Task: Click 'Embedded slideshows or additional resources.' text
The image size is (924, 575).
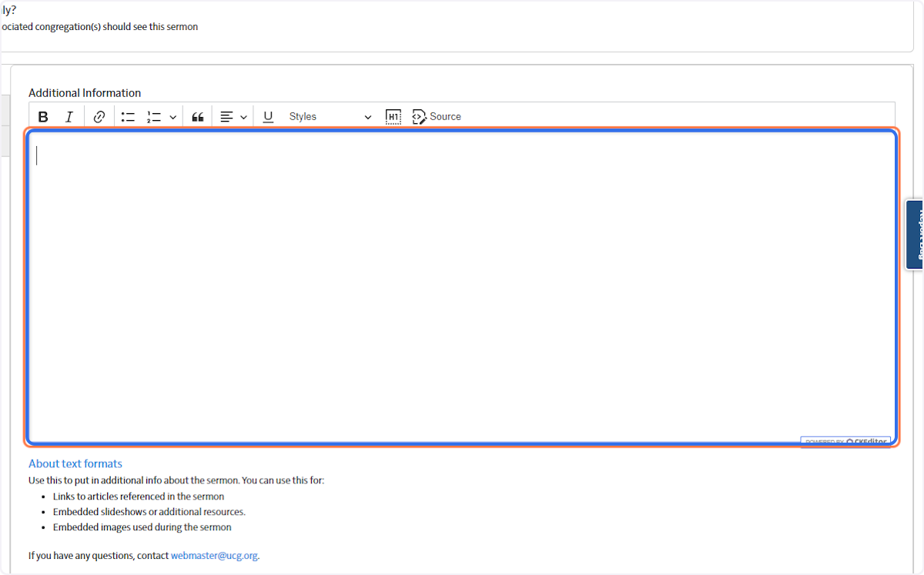Action: (149, 512)
